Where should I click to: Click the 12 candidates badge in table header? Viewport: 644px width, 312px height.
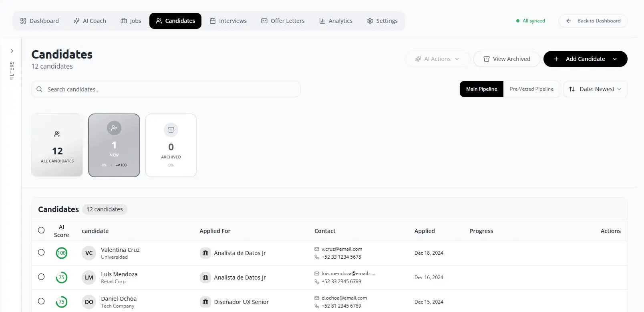(x=105, y=209)
